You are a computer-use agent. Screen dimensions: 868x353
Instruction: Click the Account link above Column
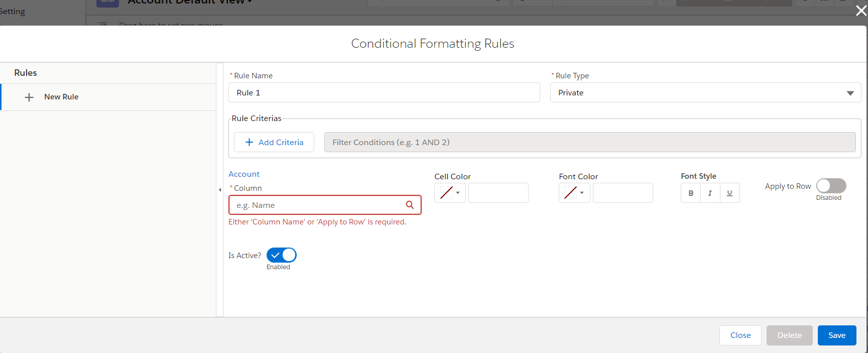pos(244,174)
